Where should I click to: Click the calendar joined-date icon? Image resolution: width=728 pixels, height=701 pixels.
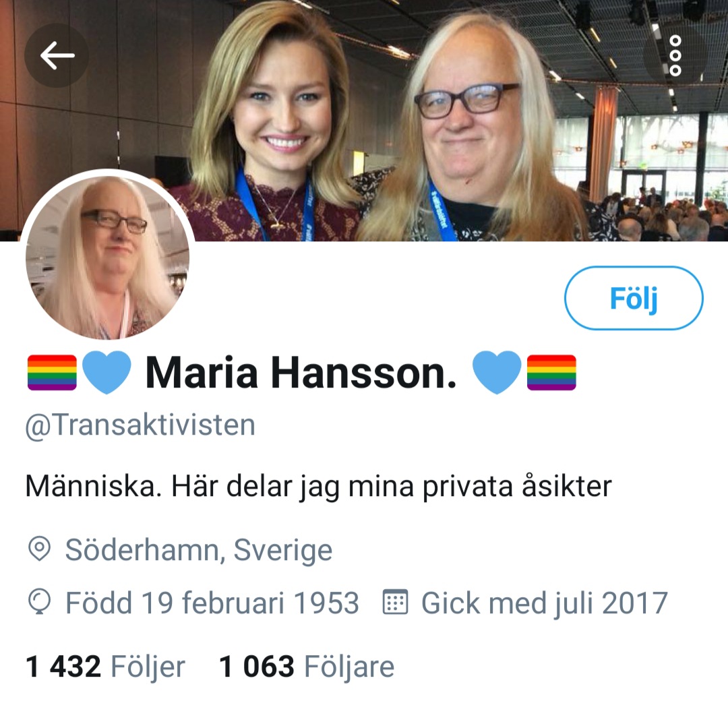[395, 602]
